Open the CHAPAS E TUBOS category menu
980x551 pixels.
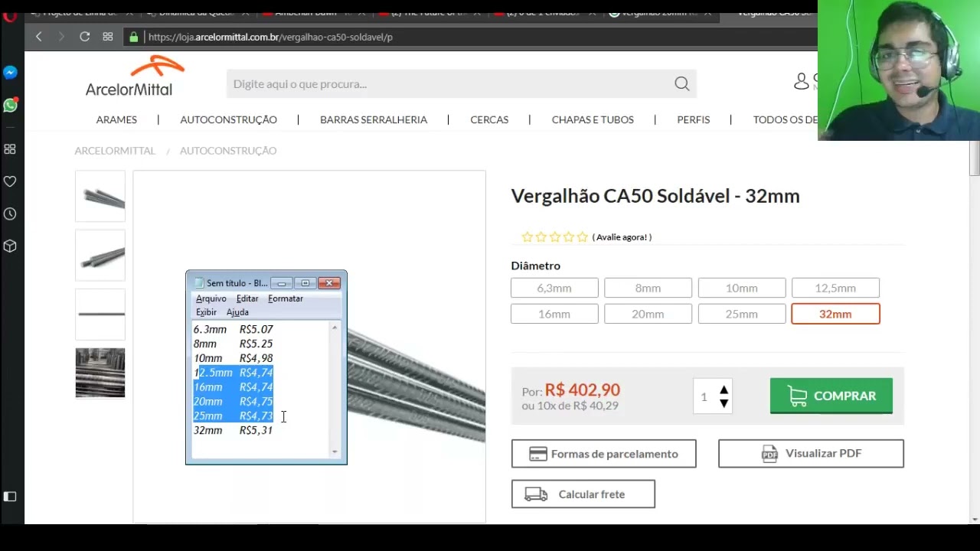pyautogui.click(x=593, y=119)
